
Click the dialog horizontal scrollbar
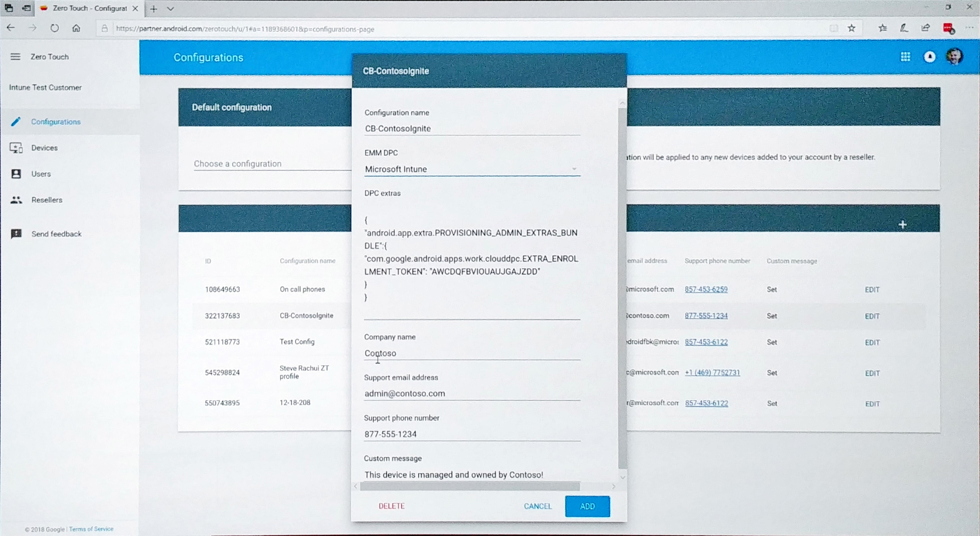tap(470, 486)
